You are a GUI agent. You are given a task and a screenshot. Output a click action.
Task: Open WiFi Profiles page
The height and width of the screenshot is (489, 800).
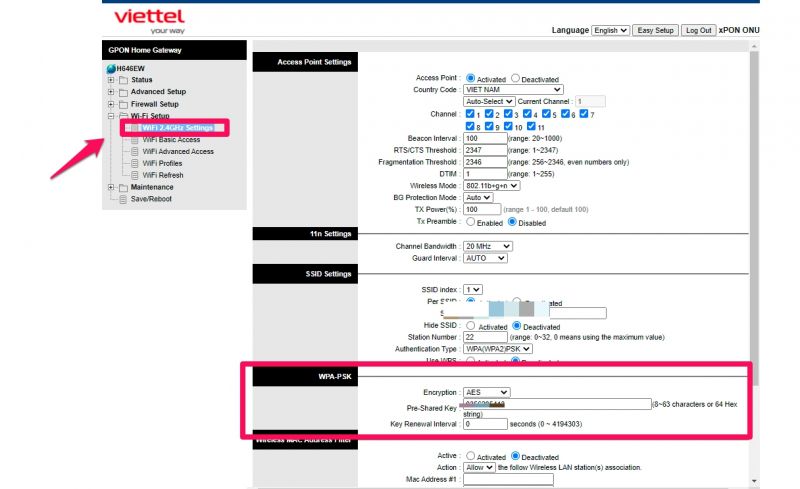point(162,163)
